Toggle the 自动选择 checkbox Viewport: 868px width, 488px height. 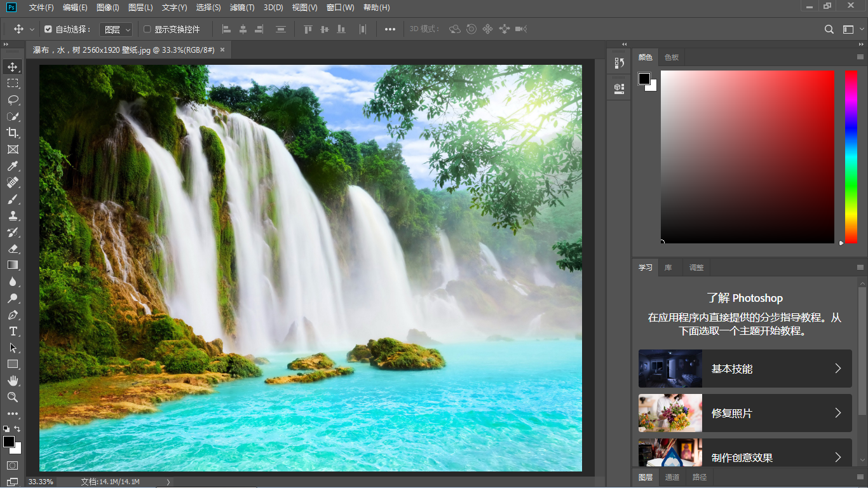pos(48,29)
